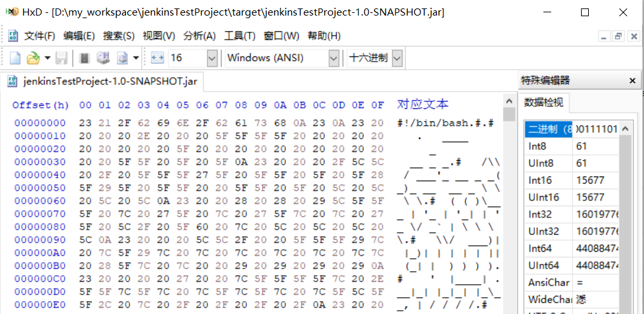This screenshot has height=314, width=644.
Task: Click the Open disk icon
Action: pyautogui.click(x=103, y=58)
